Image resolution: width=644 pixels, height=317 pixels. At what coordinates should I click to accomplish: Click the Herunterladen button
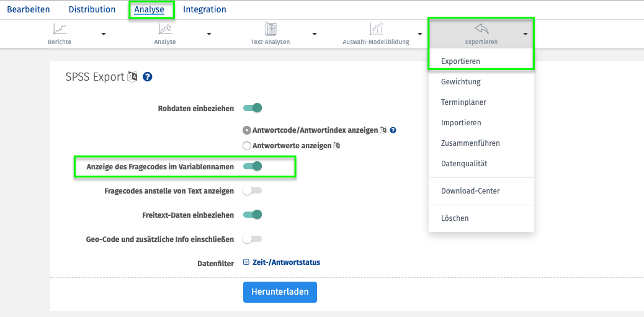[x=280, y=292]
